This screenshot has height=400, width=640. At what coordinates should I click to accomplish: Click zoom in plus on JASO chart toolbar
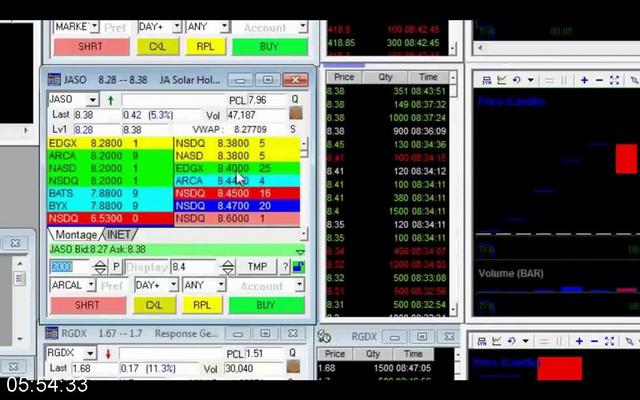click(x=584, y=80)
